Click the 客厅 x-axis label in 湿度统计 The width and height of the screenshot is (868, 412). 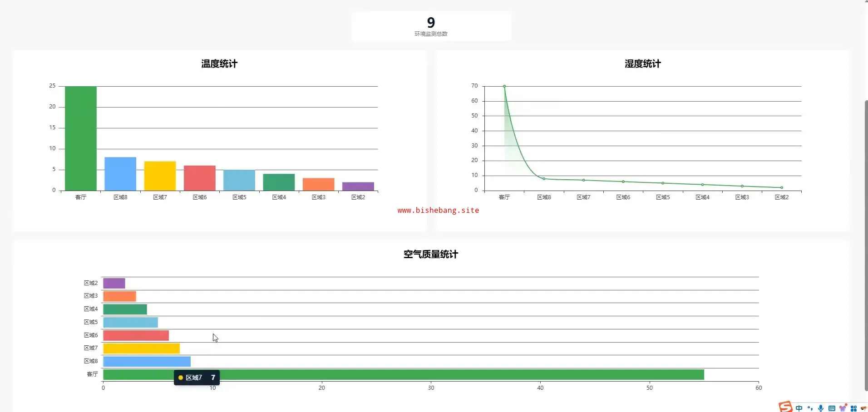coord(504,197)
